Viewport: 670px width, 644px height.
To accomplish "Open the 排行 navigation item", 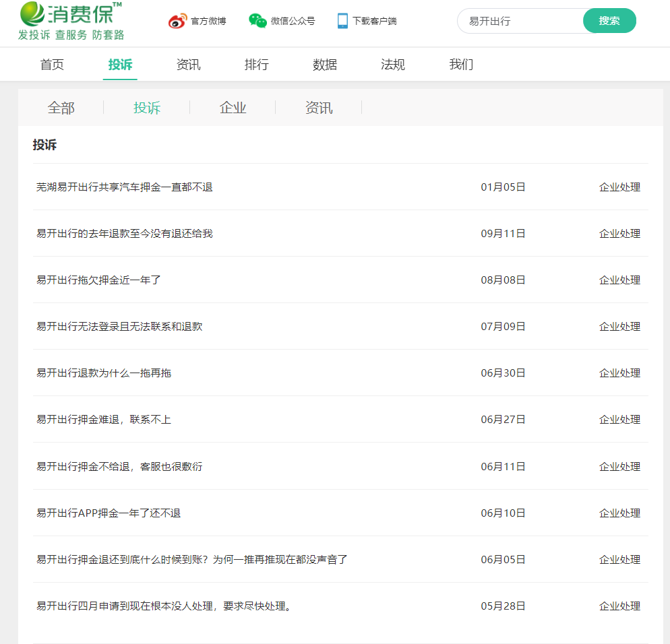I will coord(256,65).
